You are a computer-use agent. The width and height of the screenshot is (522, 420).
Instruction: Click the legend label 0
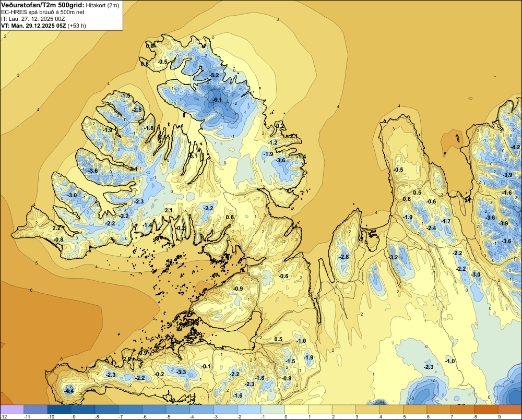pos(286,417)
